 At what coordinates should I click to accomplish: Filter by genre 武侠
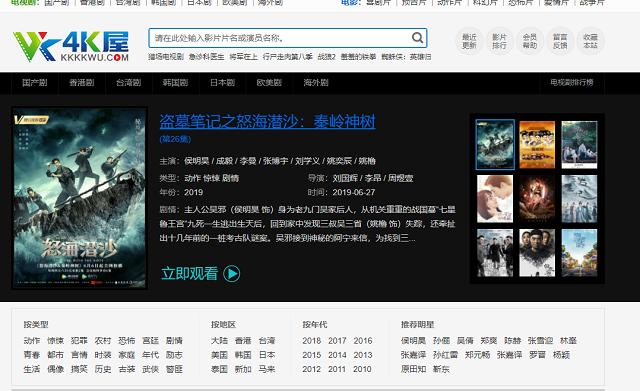point(150,369)
